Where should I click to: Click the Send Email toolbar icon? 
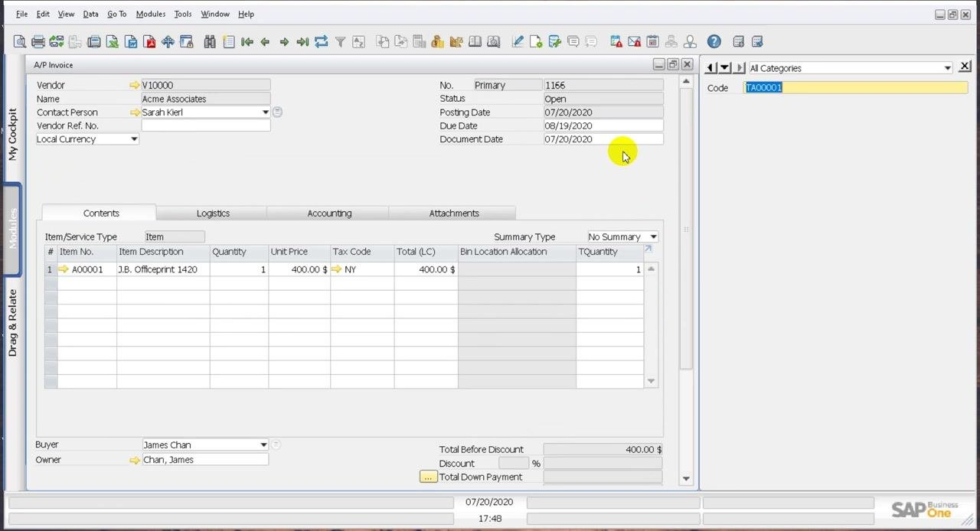click(56, 42)
